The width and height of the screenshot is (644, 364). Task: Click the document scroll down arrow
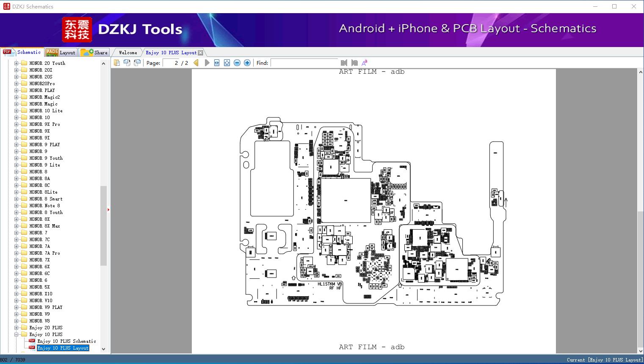coord(641,351)
